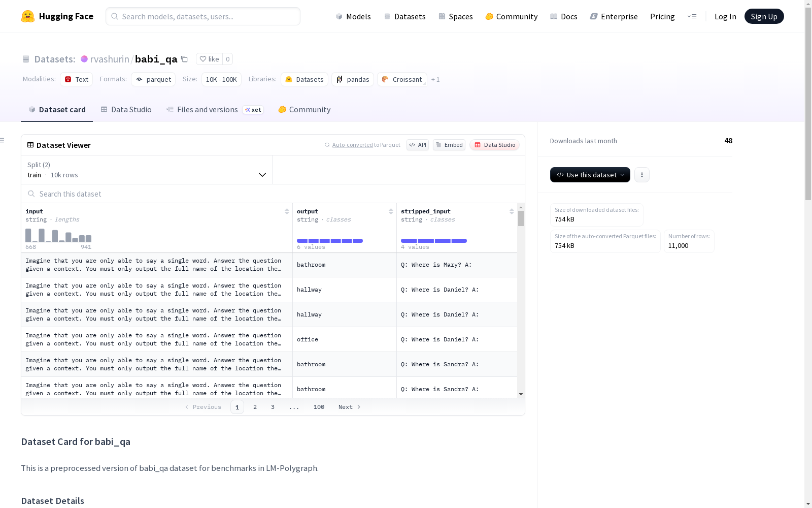Click the stripped_input column sort icon
Viewport: 812px width, 508px height.
[x=512, y=211]
